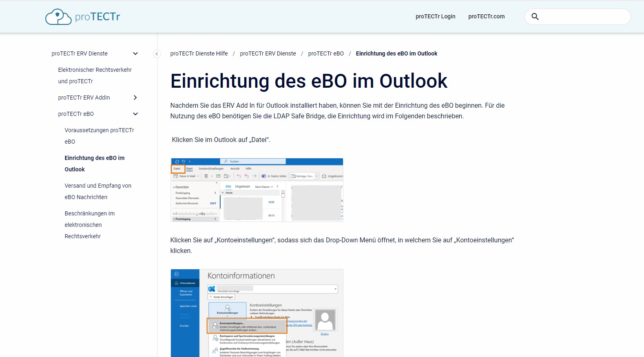Select Einrichtung des eBO im Outlook sidebar item
Image resolution: width=644 pixels, height=357 pixels.
pyautogui.click(x=95, y=164)
